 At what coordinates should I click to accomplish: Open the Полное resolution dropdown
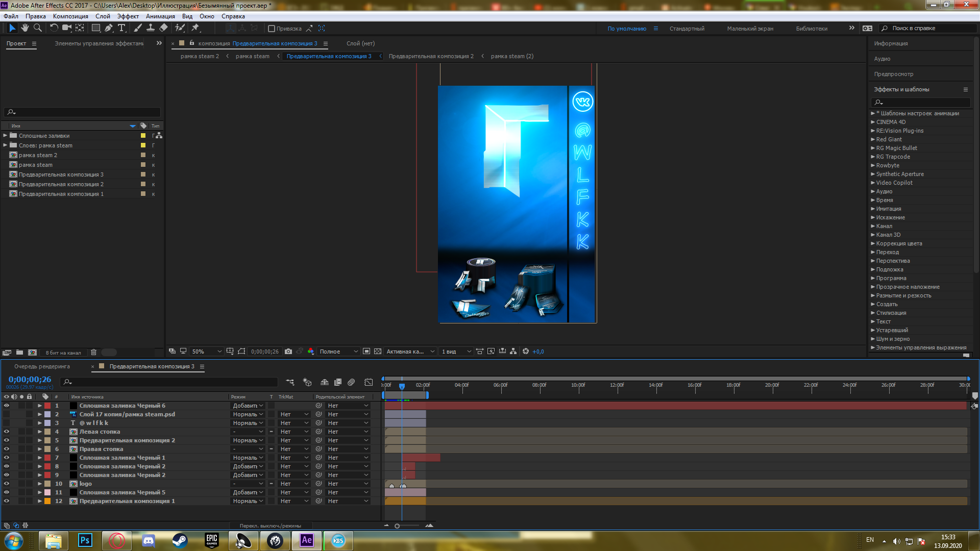point(338,352)
